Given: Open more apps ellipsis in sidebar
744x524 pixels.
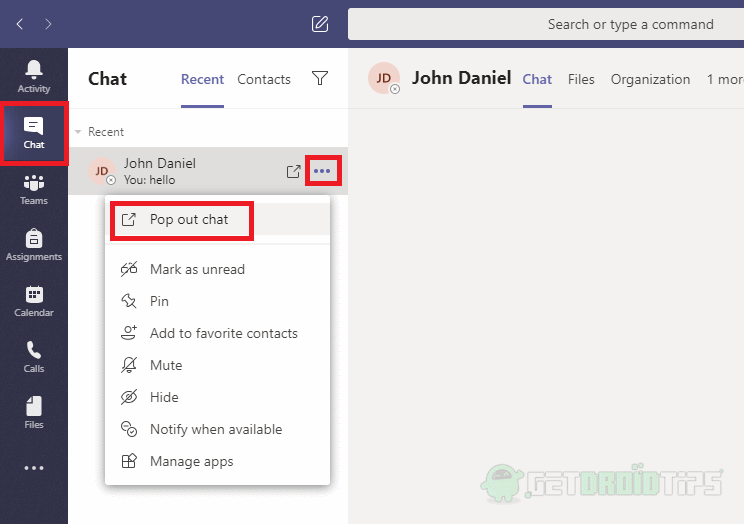Looking at the screenshot, I should click(x=34, y=468).
